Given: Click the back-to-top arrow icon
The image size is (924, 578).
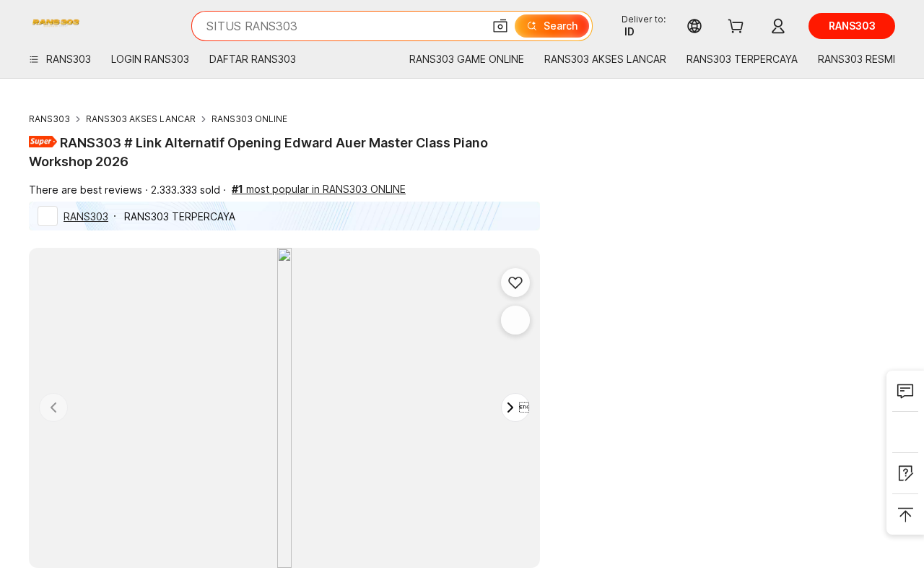Looking at the screenshot, I should (x=905, y=514).
